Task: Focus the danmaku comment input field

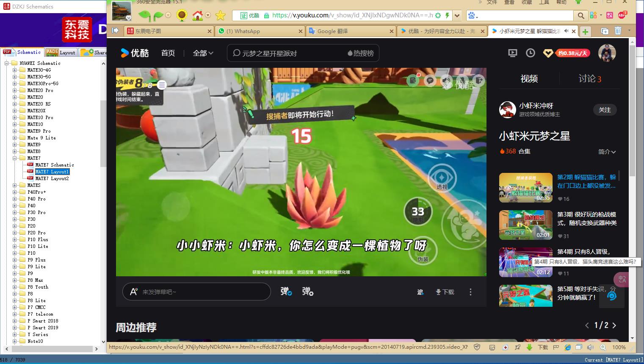Action: click(196, 292)
